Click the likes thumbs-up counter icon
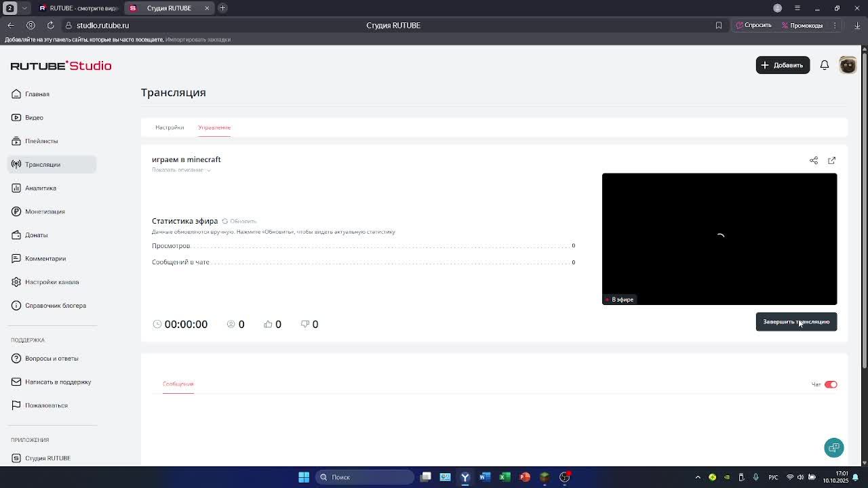 [x=268, y=325]
